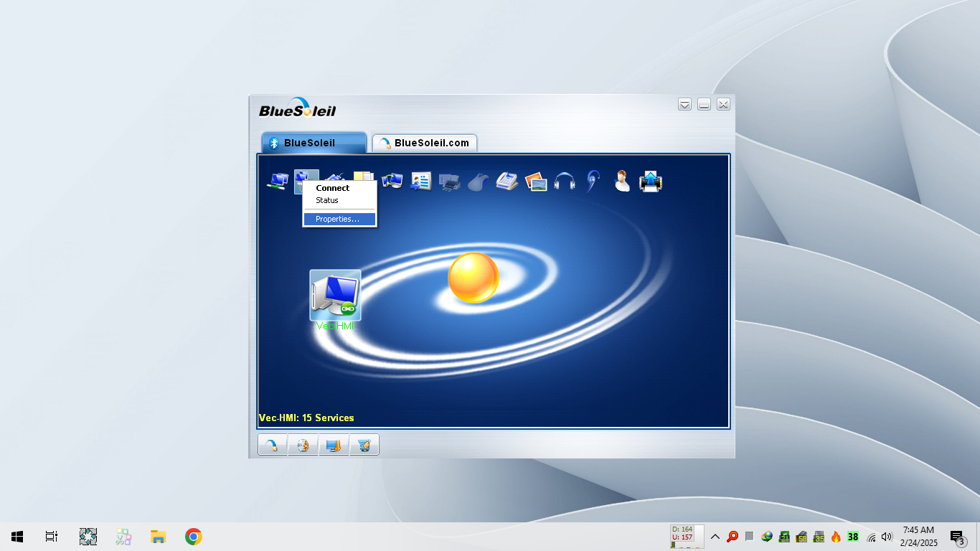This screenshot has width=980, height=551.
Task: Click the globe download manager tray icon
Action: click(x=767, y=537)
